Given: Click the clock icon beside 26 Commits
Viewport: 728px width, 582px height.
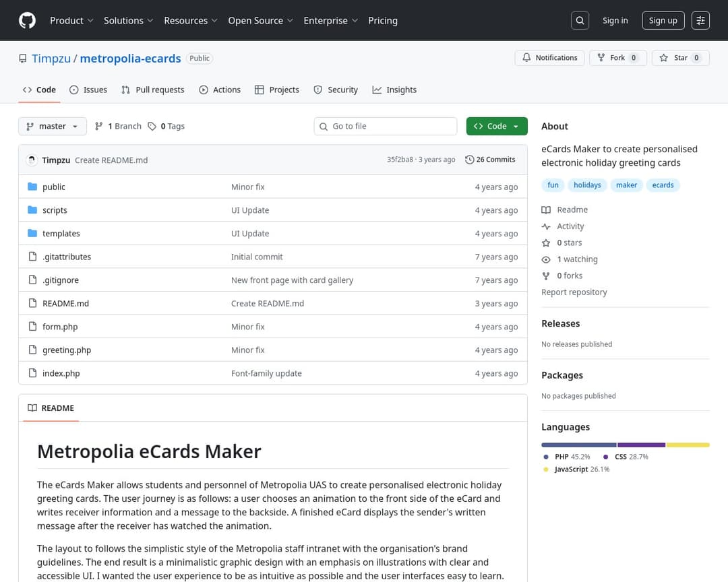Looking at the screenshot, I should coord(469,160).
